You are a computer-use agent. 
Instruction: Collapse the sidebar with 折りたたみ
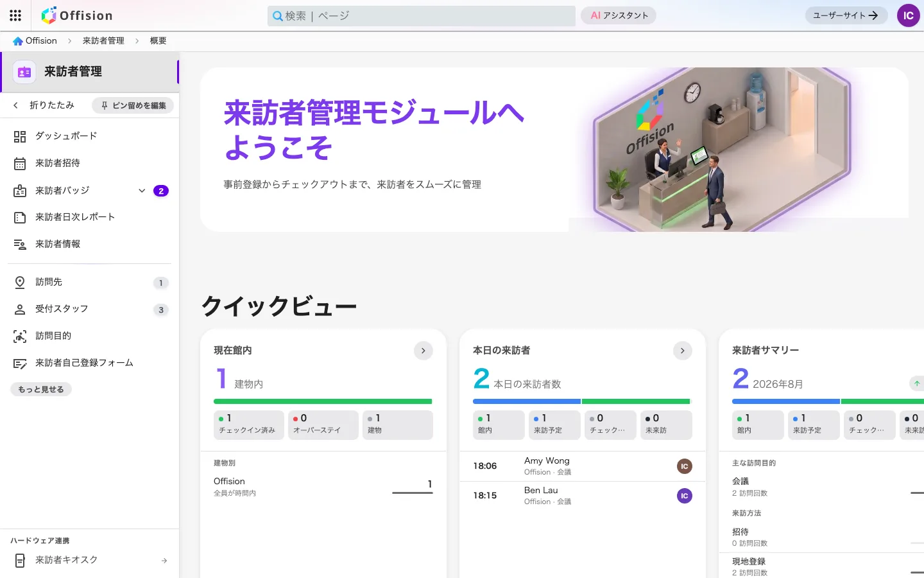click(44, 105)
